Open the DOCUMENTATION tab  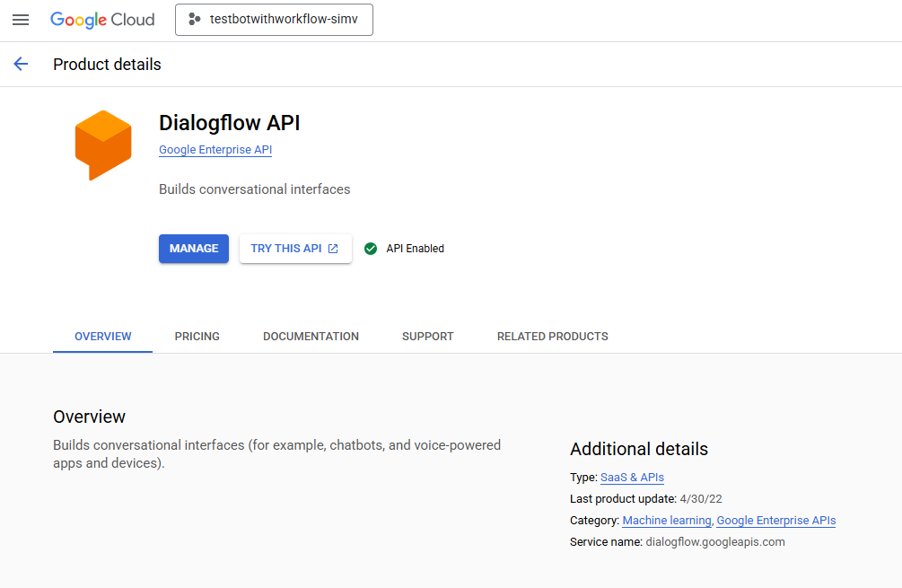pyautogui.click(x=311, y=337)
